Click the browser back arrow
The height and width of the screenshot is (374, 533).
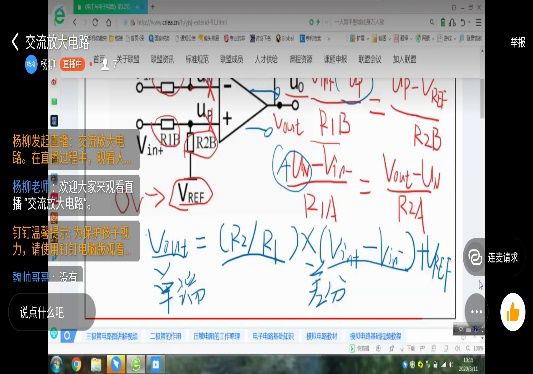coord(75,22)
